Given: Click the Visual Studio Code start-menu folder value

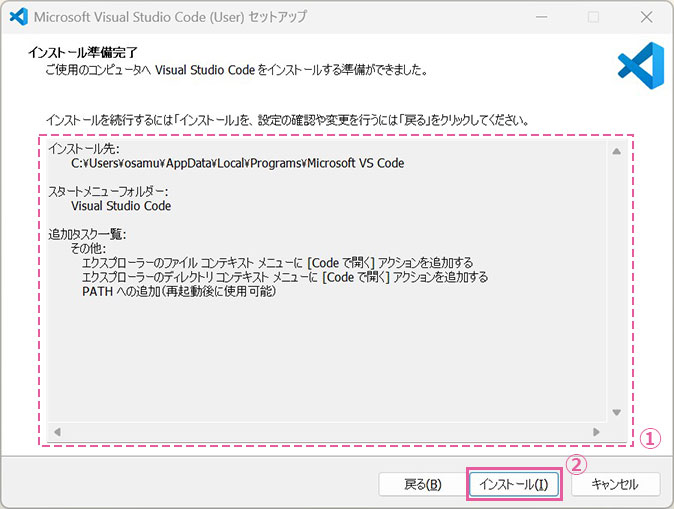Looking at the screenshot, I should point(121,206).
